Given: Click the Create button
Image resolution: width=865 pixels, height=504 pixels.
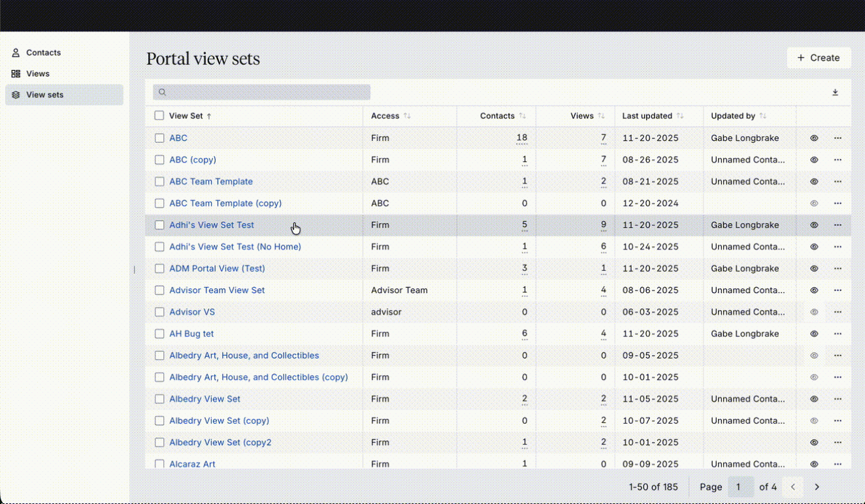Looking at the screenshot, I should pos(819,58).
